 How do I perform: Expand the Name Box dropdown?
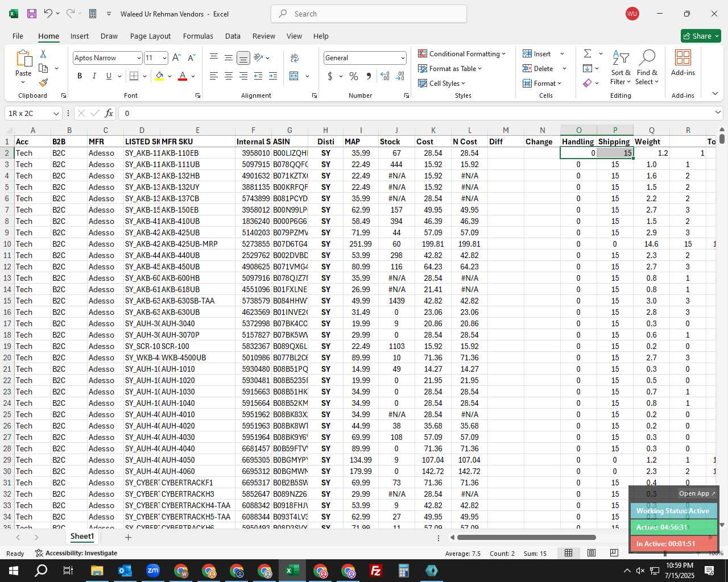[56, 114]
